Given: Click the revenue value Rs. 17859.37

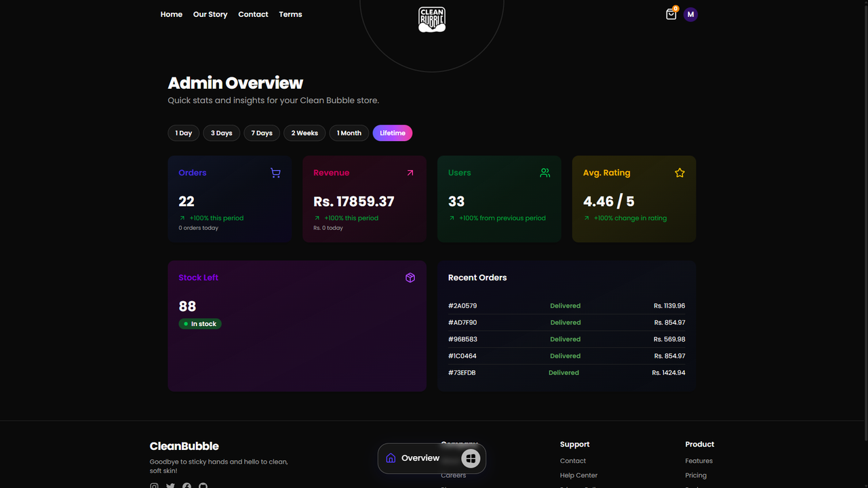Looking at the screenshot, I should pos(354,201).
